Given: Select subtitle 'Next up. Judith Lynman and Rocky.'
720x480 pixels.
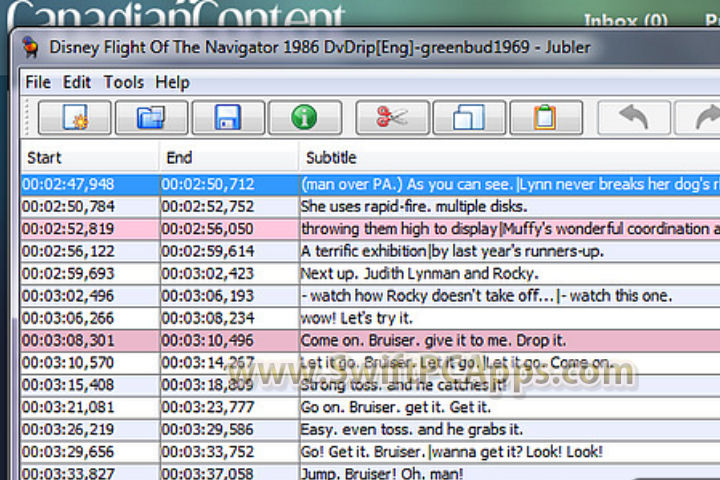Looking at the screenshot, I should click(419, 273).
